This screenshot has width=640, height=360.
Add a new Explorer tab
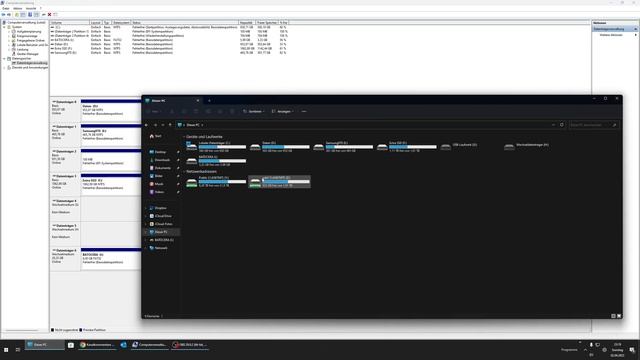pos(209,100)
